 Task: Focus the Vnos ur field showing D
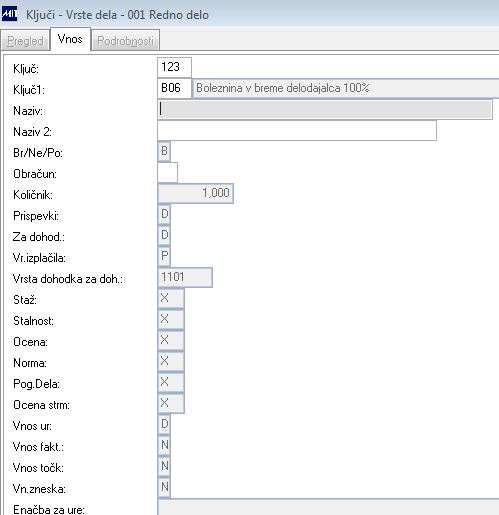coord(164,424)
